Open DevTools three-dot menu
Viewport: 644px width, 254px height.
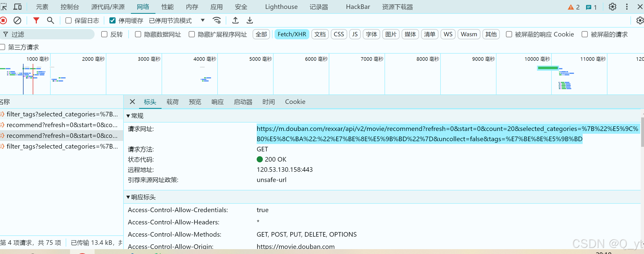coord(627,7)
